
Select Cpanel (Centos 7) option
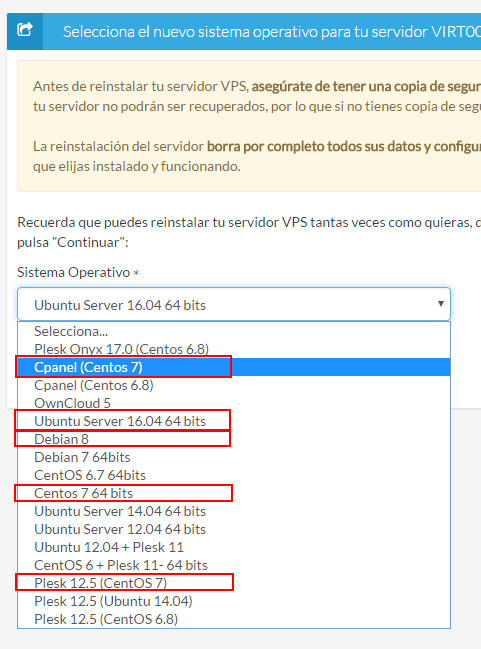click(x=233, y=367)
